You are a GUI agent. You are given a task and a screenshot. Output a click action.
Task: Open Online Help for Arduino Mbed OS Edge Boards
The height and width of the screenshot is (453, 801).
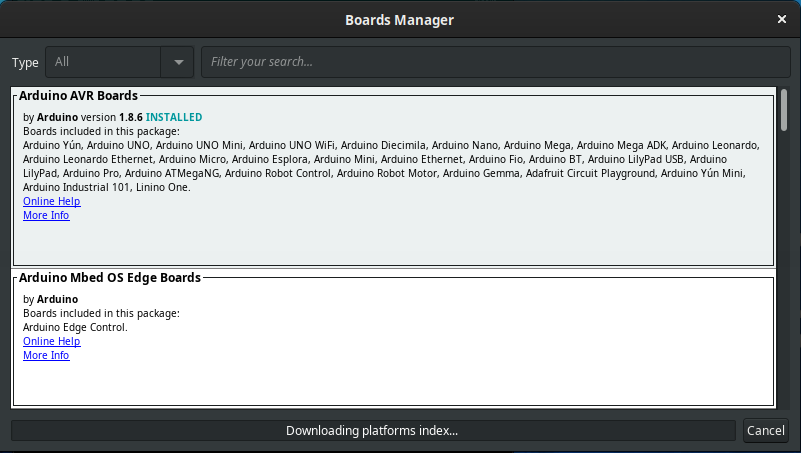click(x=52, y=341)
